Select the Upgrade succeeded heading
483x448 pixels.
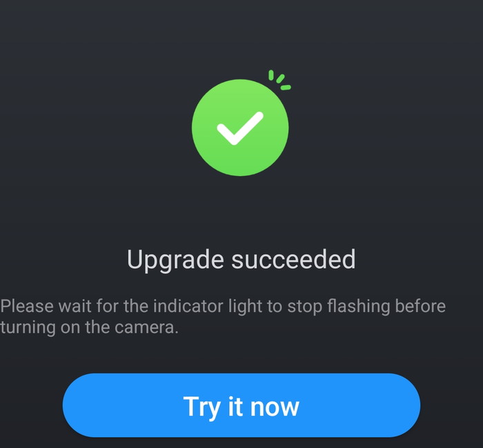coord(241,260)
